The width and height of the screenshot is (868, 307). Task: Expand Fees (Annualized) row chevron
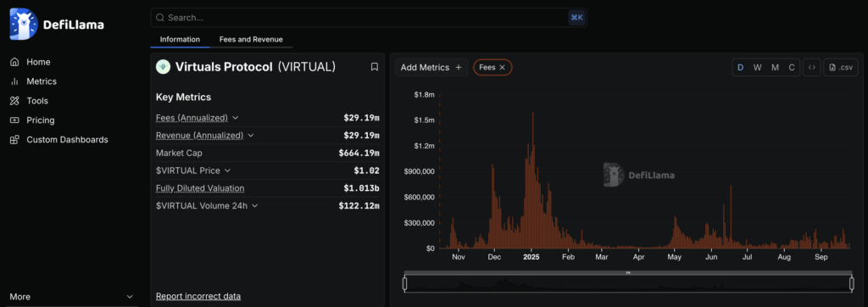[236, 118]
